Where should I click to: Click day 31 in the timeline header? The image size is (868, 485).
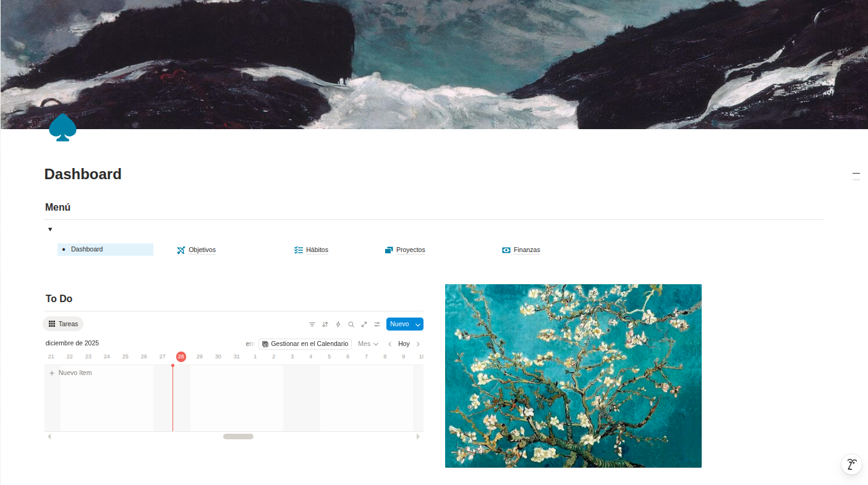[x=237, y=356]
